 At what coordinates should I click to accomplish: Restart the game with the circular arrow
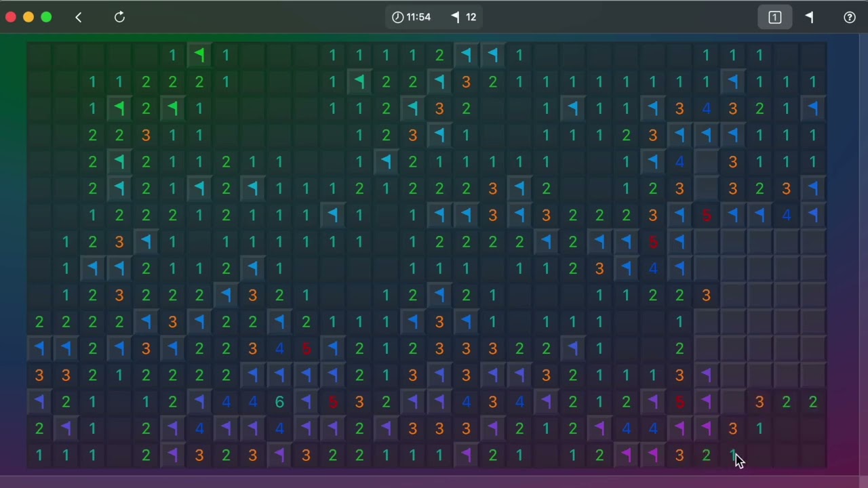point(119,17)
